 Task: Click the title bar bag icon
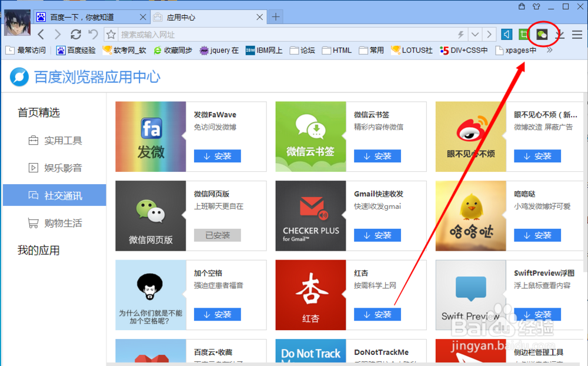[x=522, y=6]
